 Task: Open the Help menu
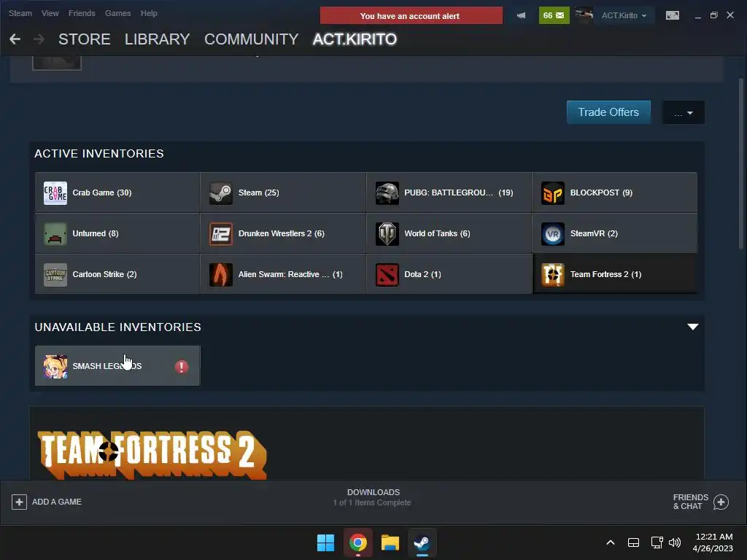click(149, 13)
